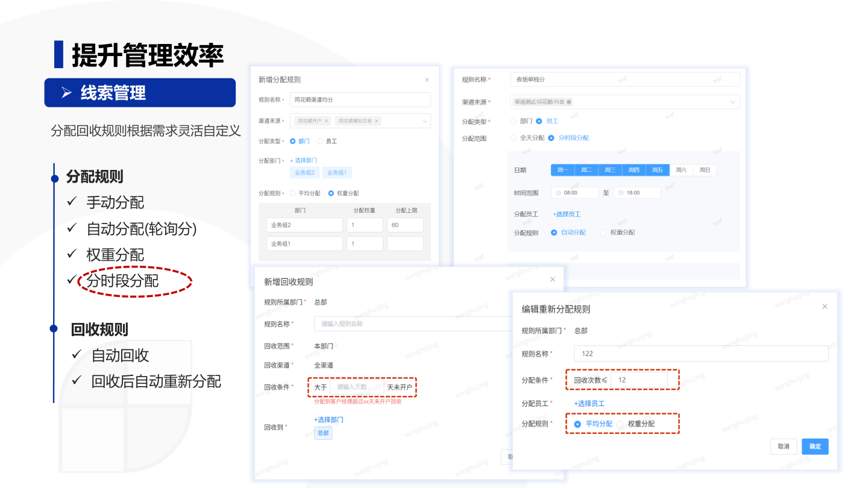Viewport: 868px width, 488px height.
Task: Click 分配上限 field containing 60
Action: 405,225
